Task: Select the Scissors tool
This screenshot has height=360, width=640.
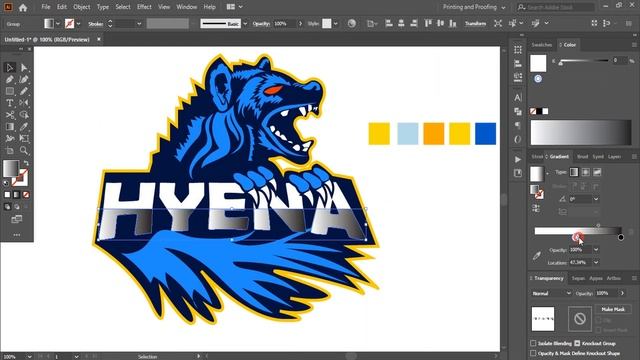Action: pos(10,115)
